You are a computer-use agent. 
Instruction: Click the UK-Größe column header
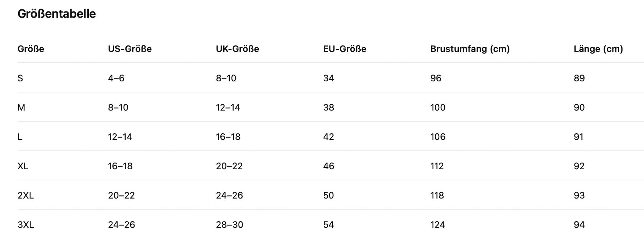[238, 49]
